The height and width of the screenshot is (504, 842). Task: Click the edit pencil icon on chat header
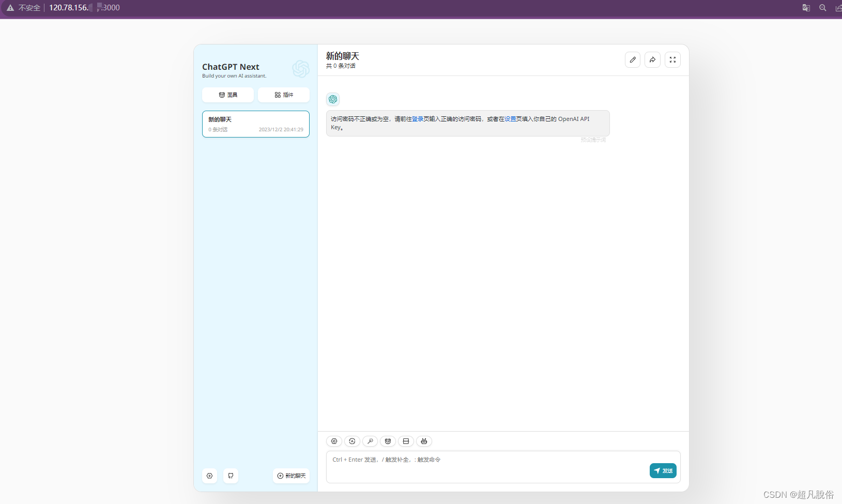(633, 59)
